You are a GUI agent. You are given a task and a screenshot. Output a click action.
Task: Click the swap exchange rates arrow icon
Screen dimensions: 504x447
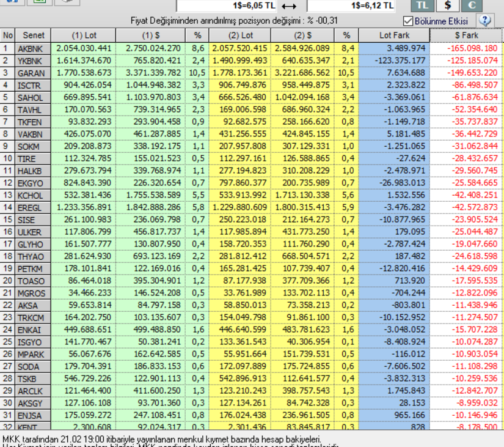pyautogui.click(x=288, y=6)
